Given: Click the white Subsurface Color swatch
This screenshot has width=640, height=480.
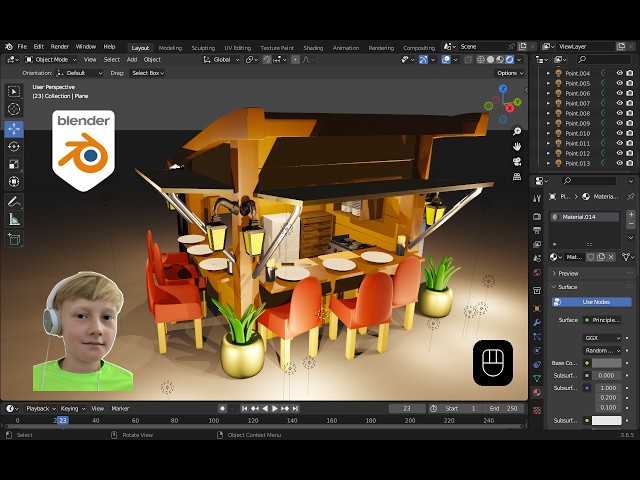Looking at the screenshot, I should (607, 420).
